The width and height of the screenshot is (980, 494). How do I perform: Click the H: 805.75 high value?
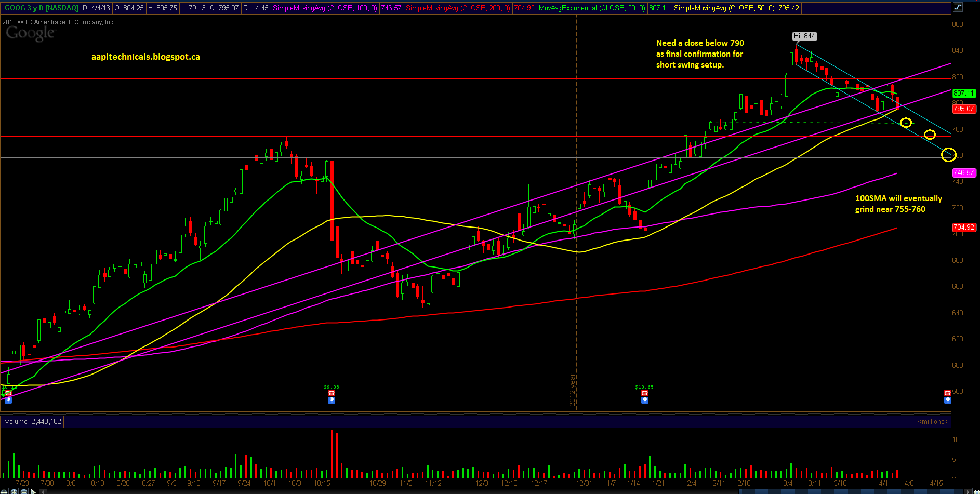click(163, 8)
